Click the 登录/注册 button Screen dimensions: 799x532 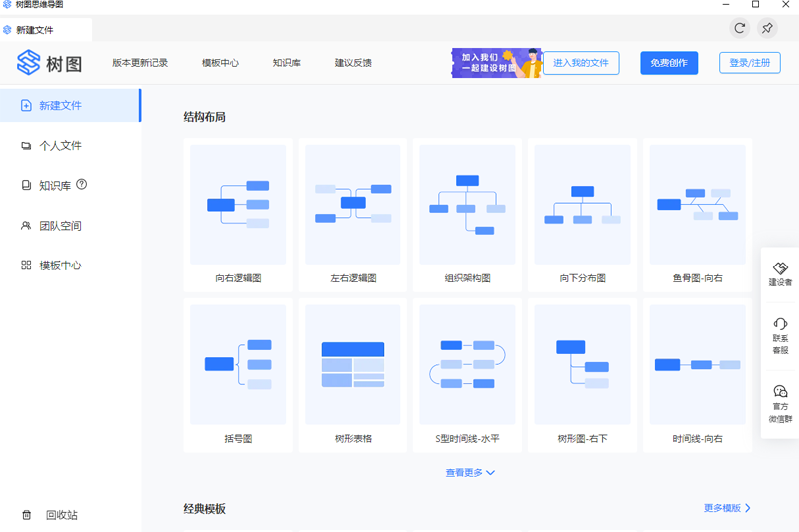pyautogui.click(x=749, y=63)
